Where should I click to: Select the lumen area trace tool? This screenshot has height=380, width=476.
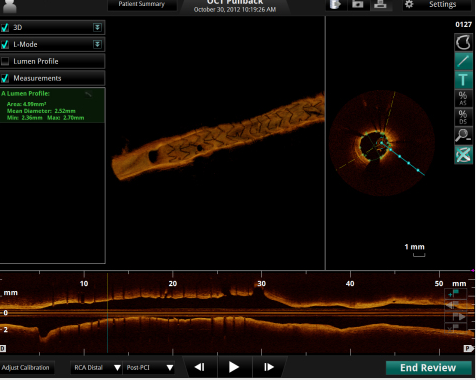click(x=463, y=42)
